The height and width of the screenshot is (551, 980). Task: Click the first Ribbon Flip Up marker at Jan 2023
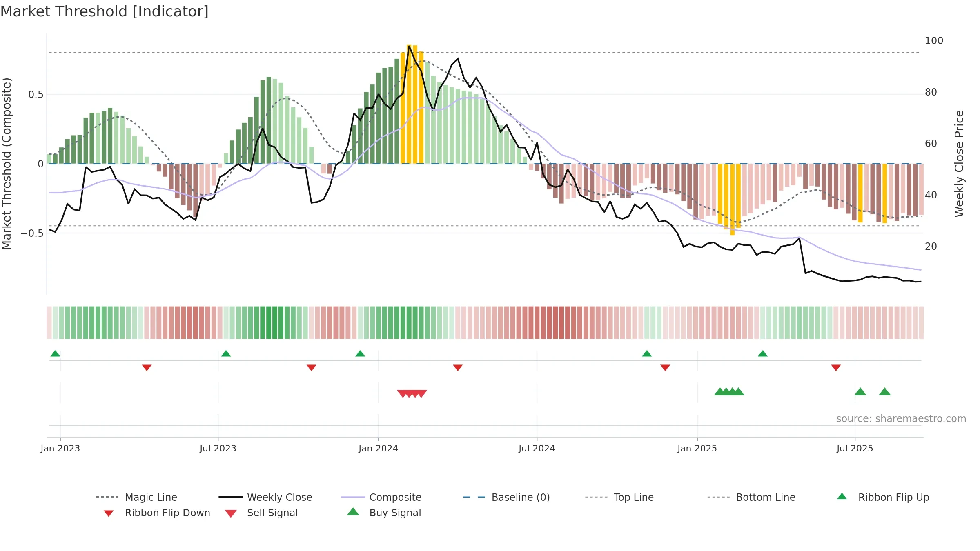pos(55,353)
